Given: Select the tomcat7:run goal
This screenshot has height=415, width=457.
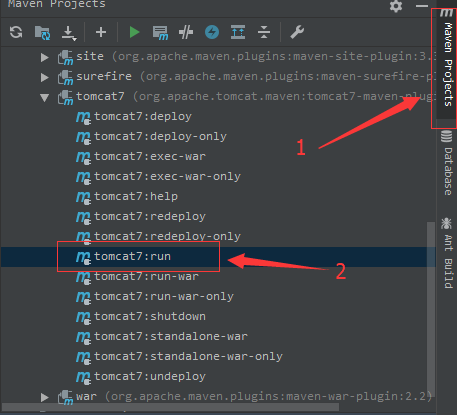Looking at the screenshot, I should point(218,257).
